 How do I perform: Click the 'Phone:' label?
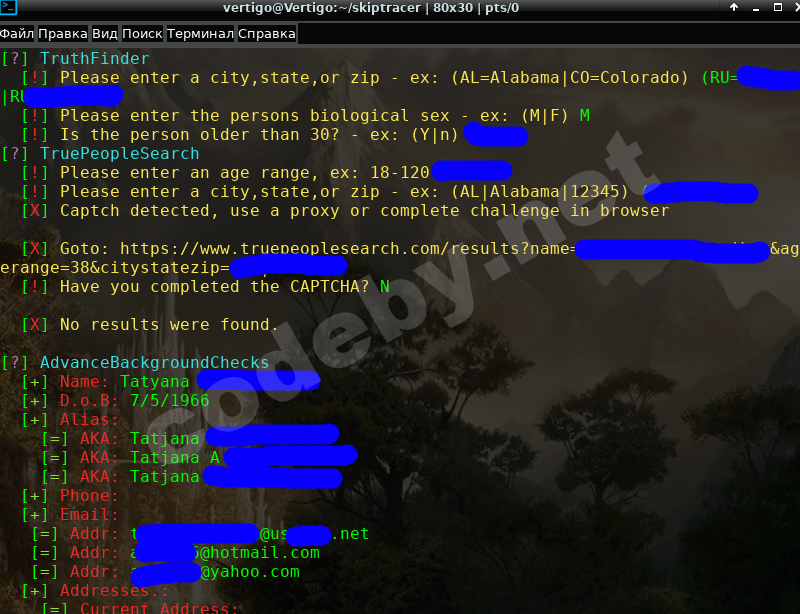[89, 496]
